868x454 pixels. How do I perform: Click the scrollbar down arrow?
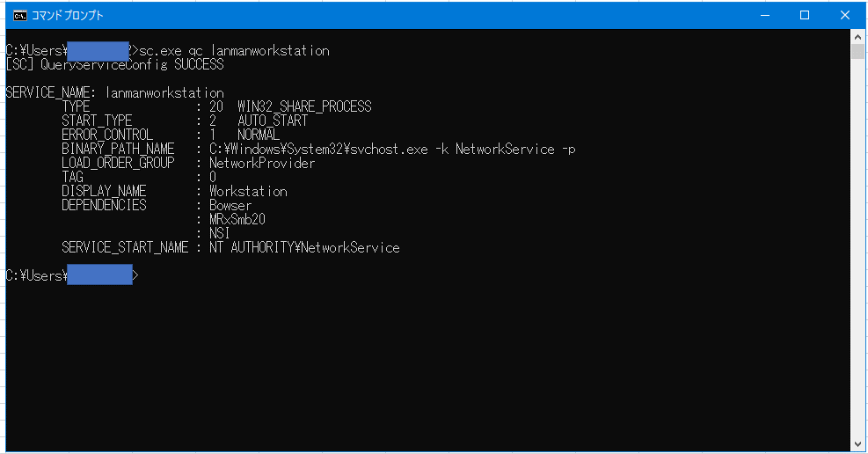point(857,444)
